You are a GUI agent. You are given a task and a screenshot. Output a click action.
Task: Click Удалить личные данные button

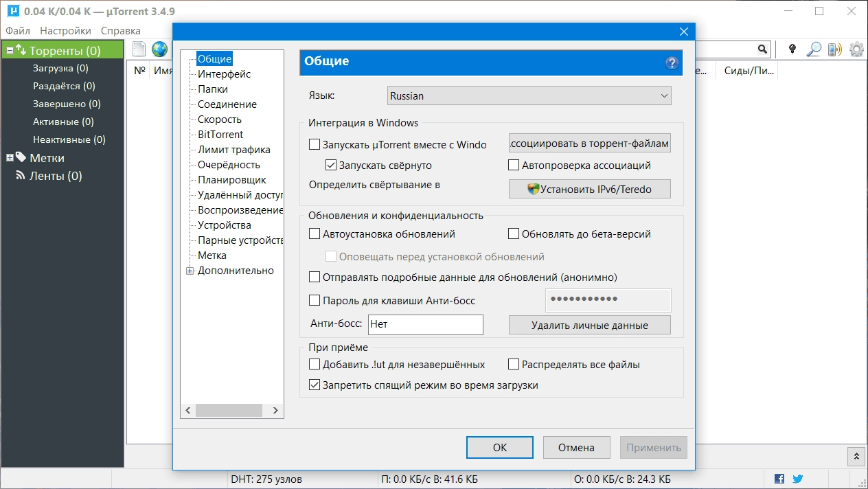point(590,325)
